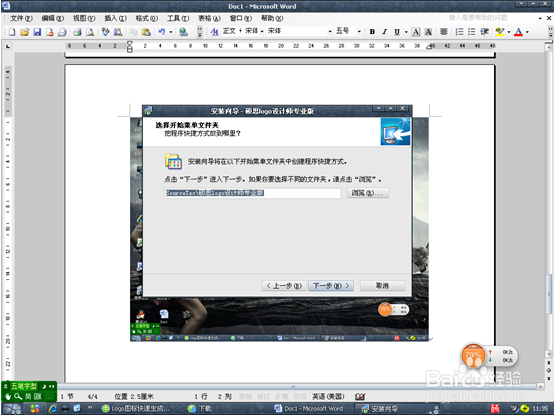
Task: Open the 窗口 menu
Action: click(x=241, y=18)
